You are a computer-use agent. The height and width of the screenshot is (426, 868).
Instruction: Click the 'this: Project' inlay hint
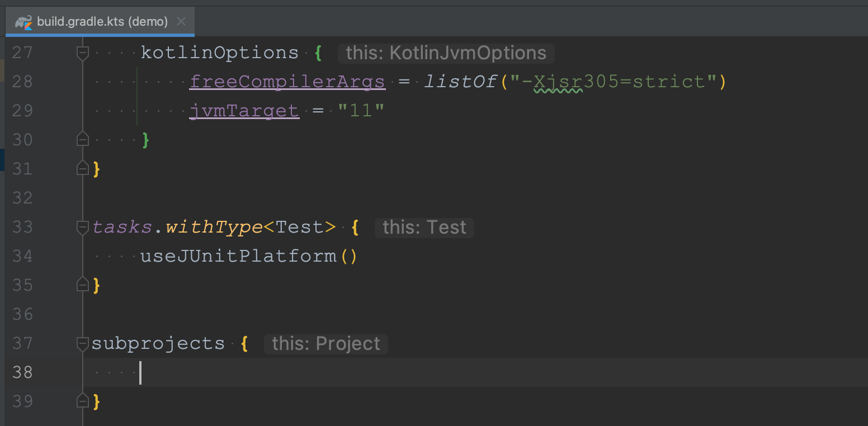326,344
